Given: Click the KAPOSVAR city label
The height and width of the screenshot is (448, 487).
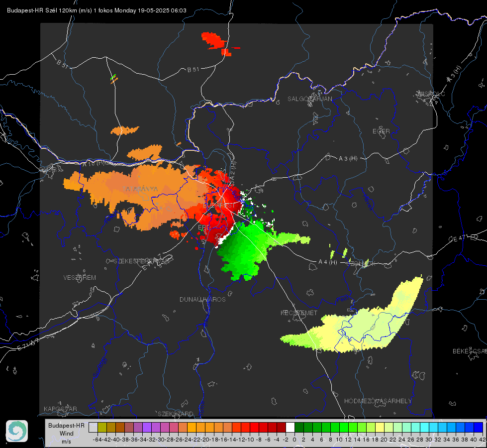Looking at the screenshot, I should pyautogui.click(x=60, y=409).
